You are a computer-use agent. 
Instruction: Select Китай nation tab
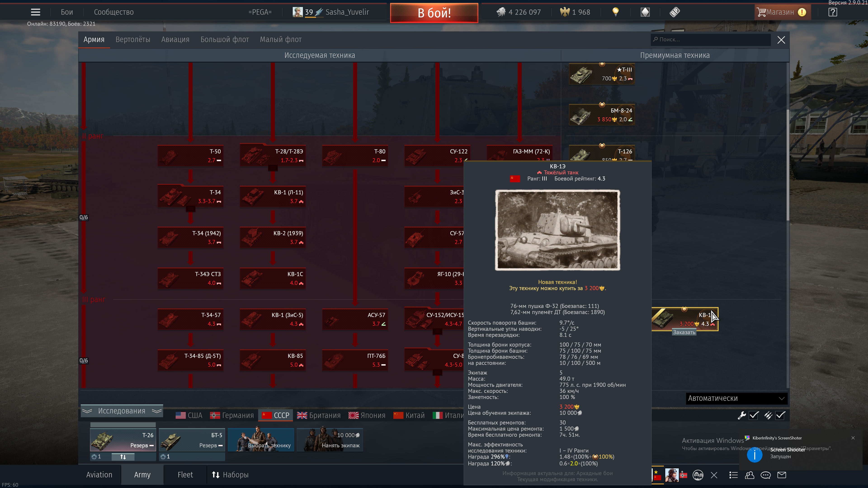(x=409, y=415)
